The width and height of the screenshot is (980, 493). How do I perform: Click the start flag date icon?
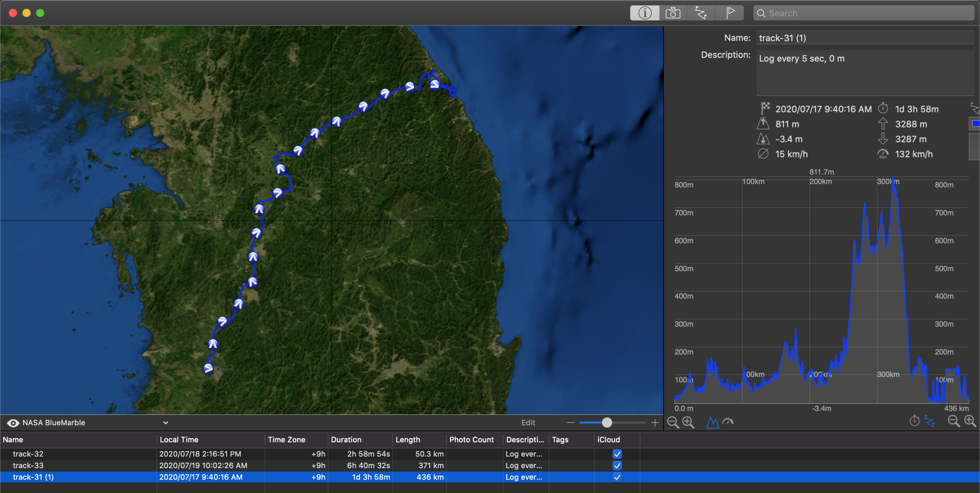pos(765,108)
